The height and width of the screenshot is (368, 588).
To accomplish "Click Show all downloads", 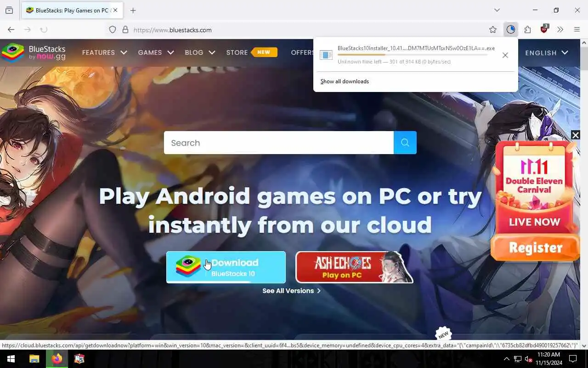I will (345, 81).
